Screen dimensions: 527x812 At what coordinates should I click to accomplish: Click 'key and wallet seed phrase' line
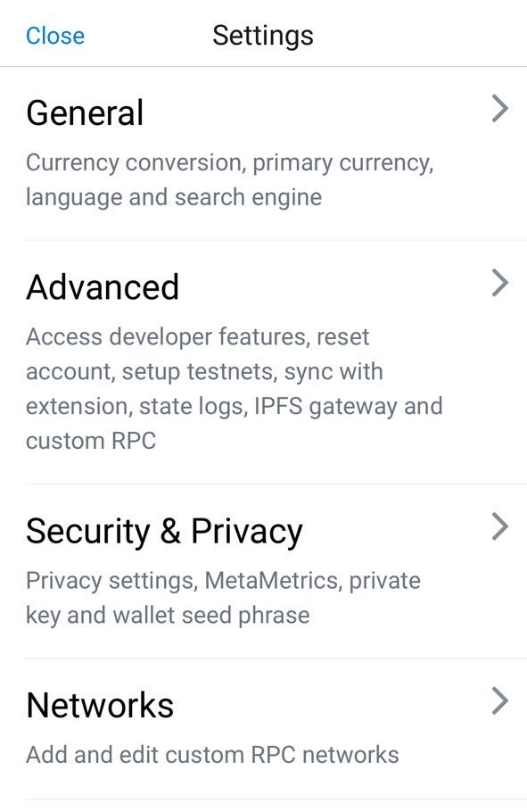click(x=168, y=615)
